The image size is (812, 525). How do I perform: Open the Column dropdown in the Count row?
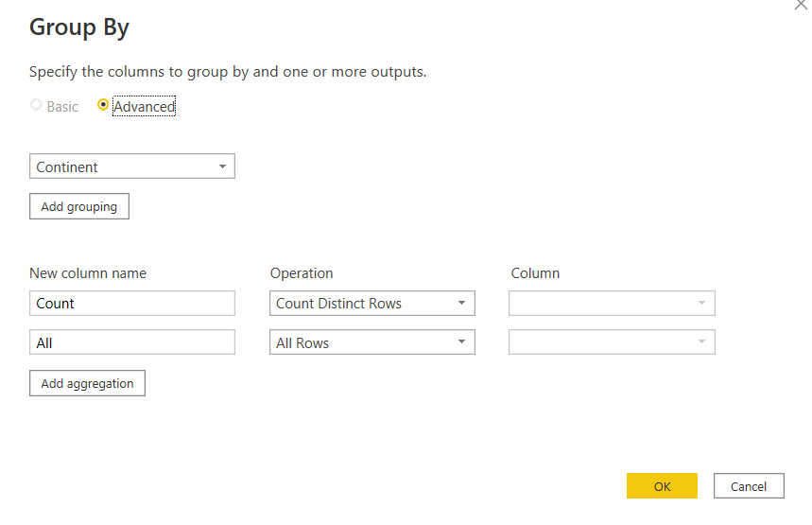pyautogui.click(x=613, y=304)
